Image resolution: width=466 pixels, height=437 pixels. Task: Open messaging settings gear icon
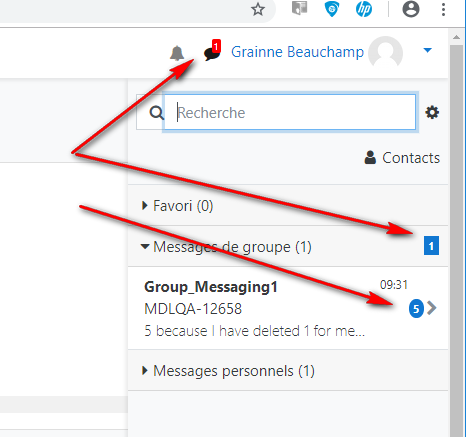(432, 112)
